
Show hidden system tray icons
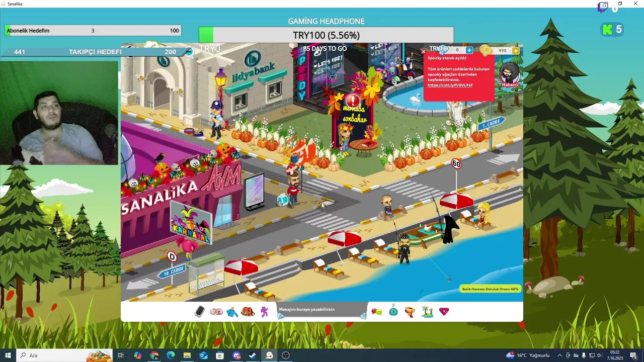(559, 355)
